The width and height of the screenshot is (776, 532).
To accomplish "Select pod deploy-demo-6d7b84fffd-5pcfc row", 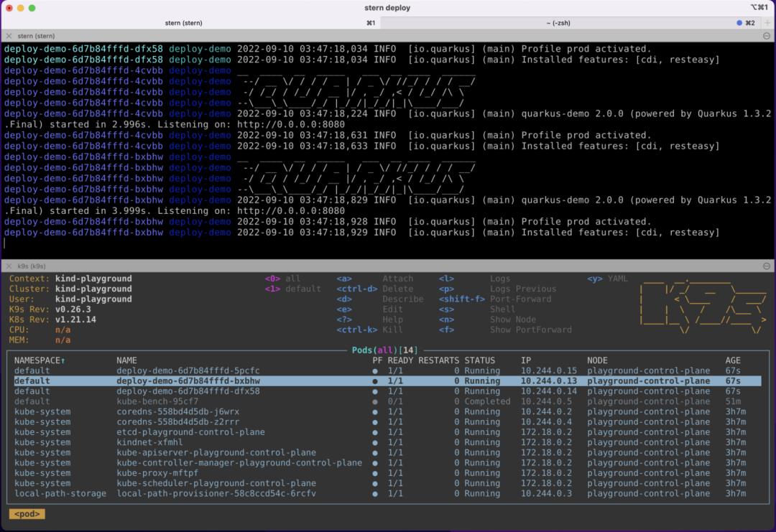I will (x=387, y=370).
